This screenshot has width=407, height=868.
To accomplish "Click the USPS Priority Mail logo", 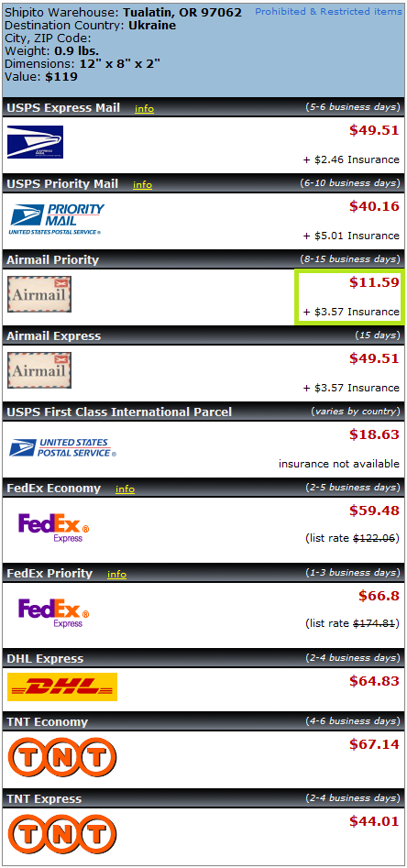I will point(57,219).
